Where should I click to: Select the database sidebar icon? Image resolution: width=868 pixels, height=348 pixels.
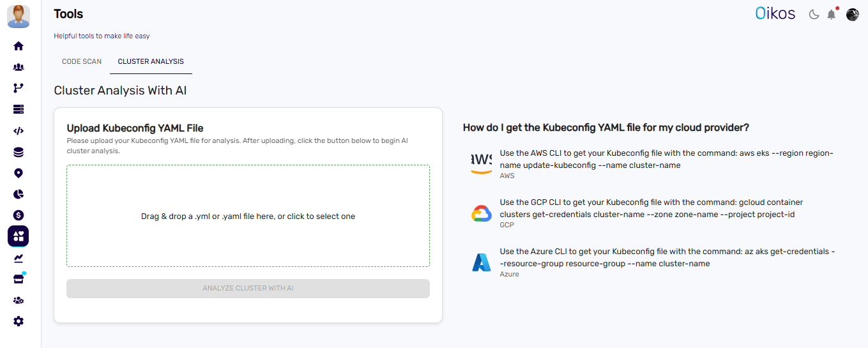coord(19,152)
